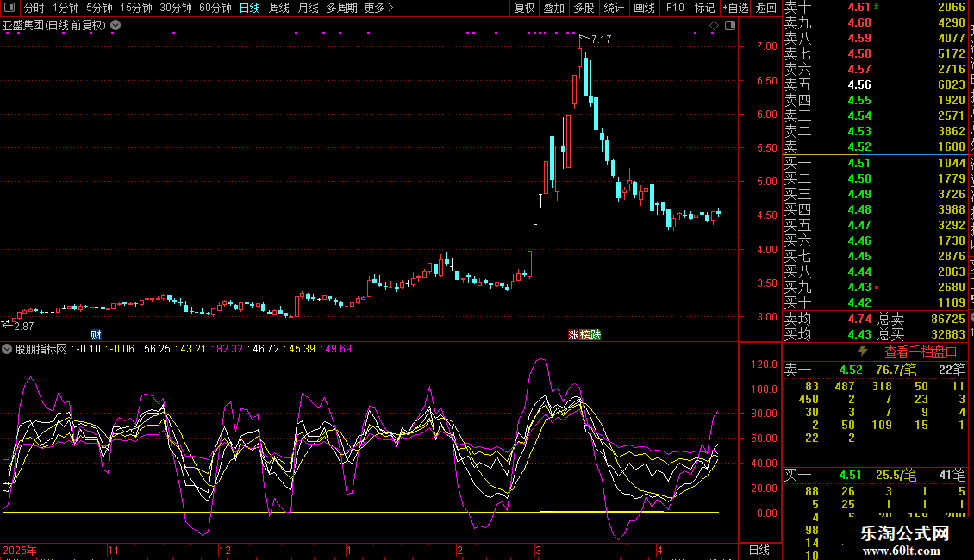Activate the 画线 drawing tool
Screen dimensions: 974x560
[x=644, y=8]
